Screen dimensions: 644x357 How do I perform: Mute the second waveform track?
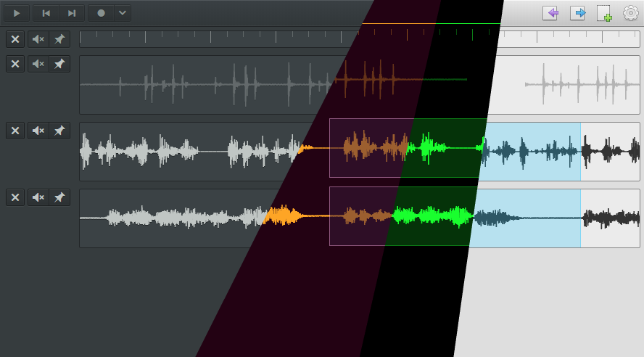click(x=38, y=131)
